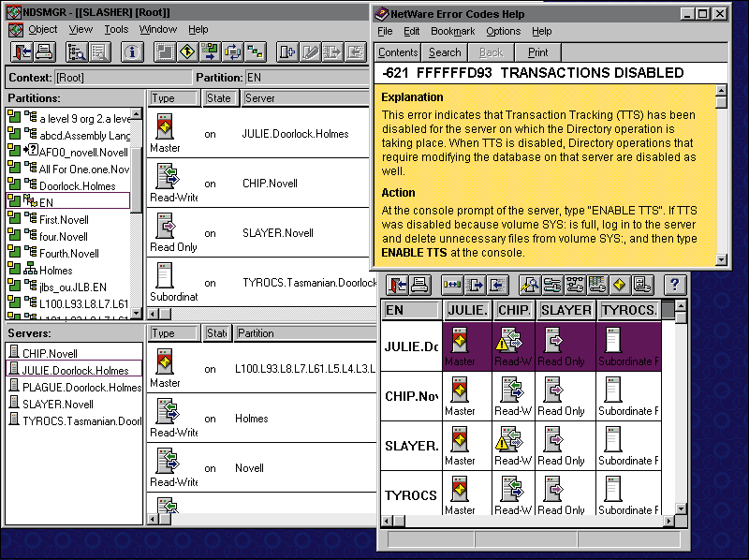749x560 pixels.
Task: Click the Search button in Help window
Action: (x=445, y=52)
